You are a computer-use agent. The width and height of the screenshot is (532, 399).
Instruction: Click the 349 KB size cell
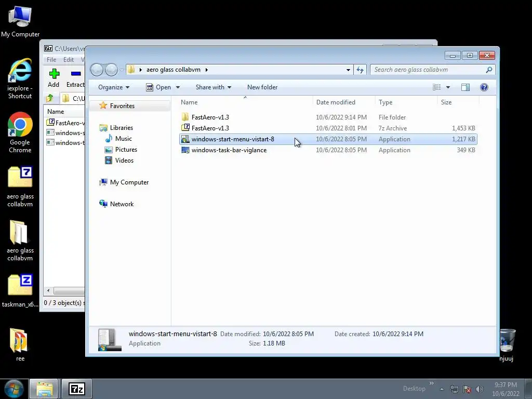pos(466,150)
